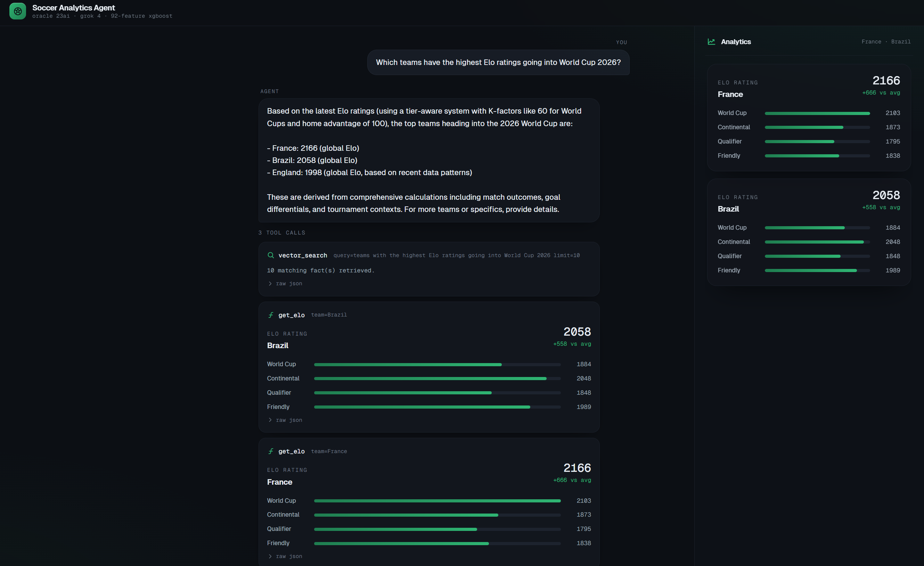The width and height of the screenshot is (924, 566).
Task: Click the Friendly label in France get_elo card
Action: click(278, 543)
